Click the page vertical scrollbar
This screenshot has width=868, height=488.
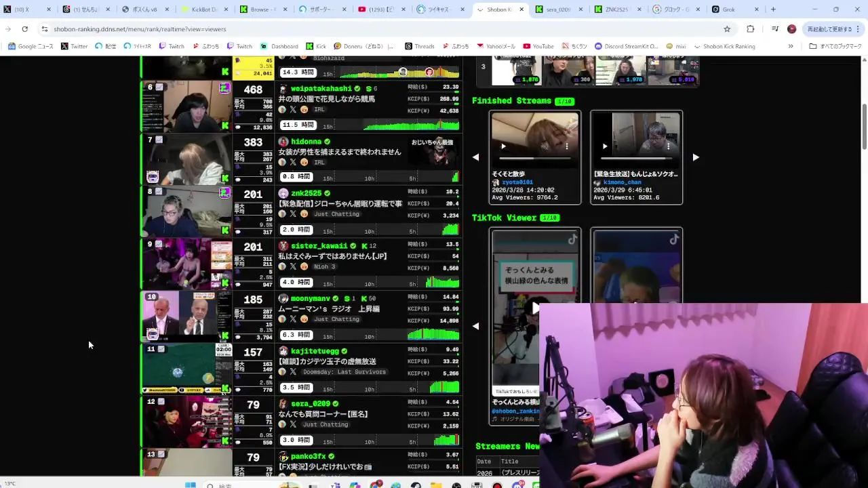(864, 127)
